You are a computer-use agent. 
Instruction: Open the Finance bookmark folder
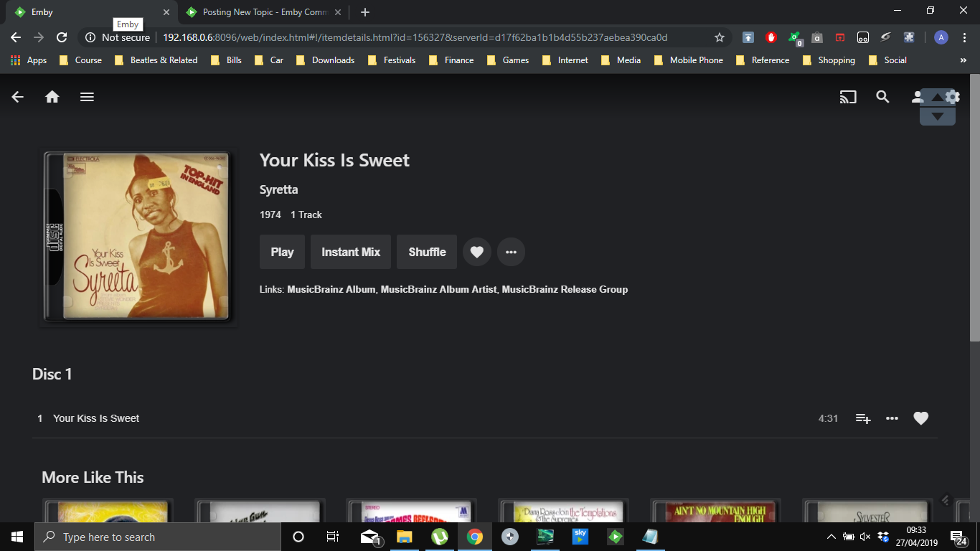[451, 60]
